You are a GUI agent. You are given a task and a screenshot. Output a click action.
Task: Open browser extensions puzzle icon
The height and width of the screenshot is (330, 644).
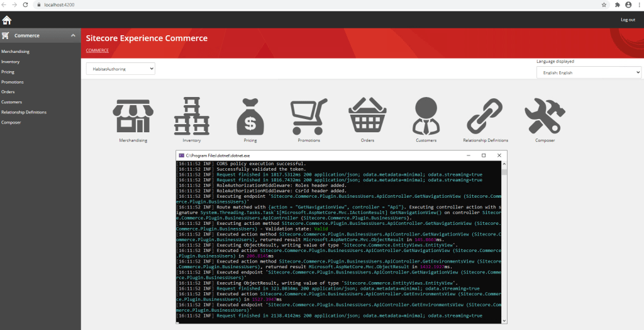click(x=618, y=5)
